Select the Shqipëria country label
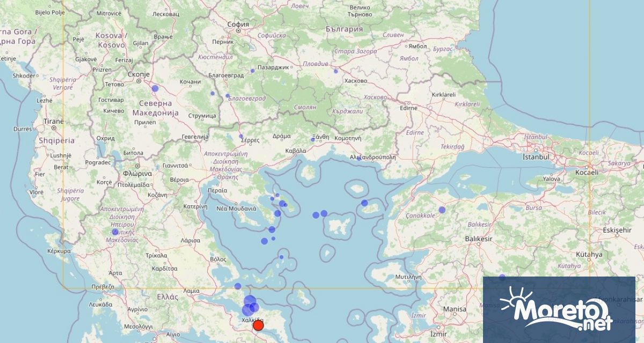644x343 pixels. (x=56, y=139)
